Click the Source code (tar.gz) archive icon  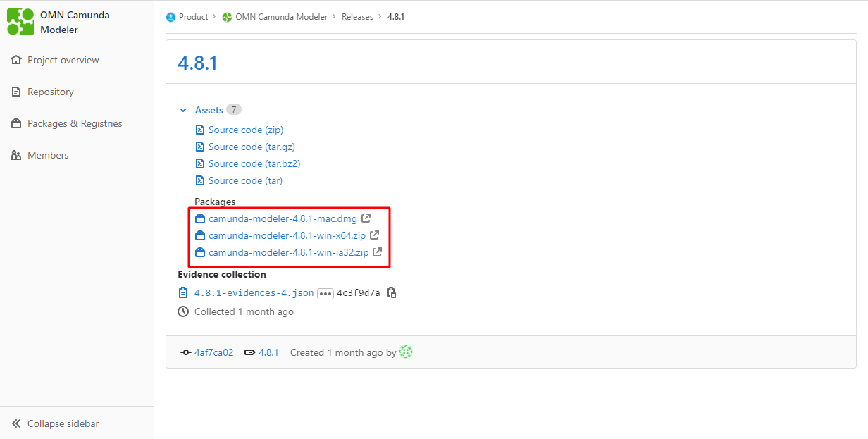[199, 147]
